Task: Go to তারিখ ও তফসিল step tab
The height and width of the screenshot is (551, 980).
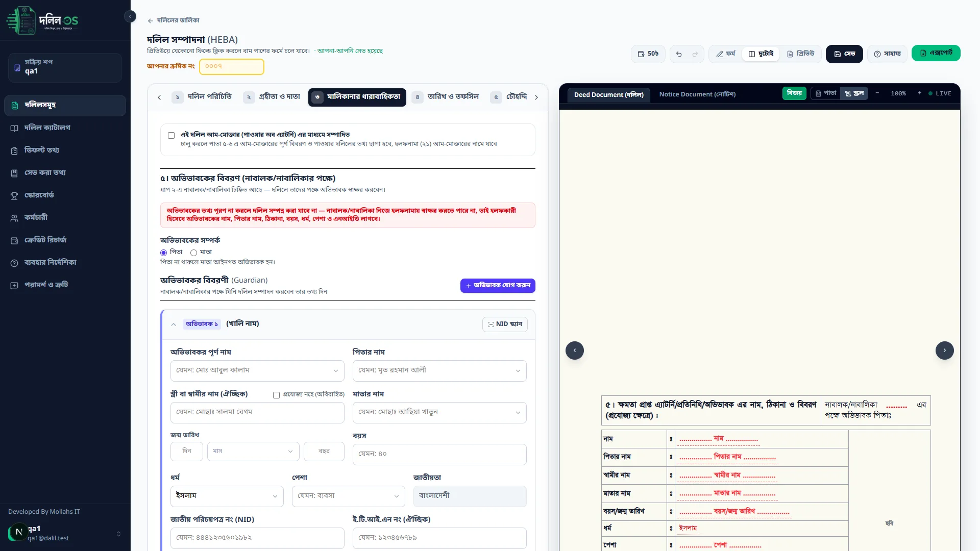Action: pyautogui.click(x=446, y=97)
